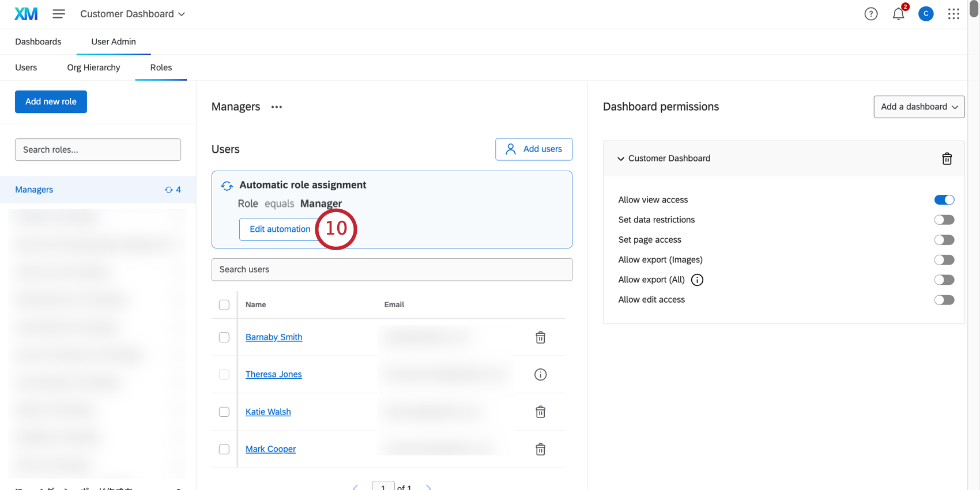Open Mark Cooper's user link

(x=270, y=449)
